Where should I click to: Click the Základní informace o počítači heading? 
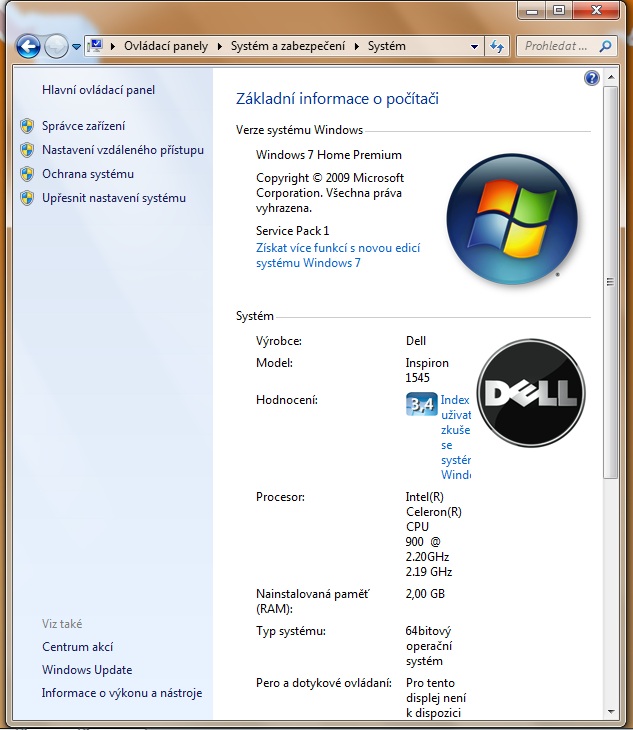pos(337,99)
